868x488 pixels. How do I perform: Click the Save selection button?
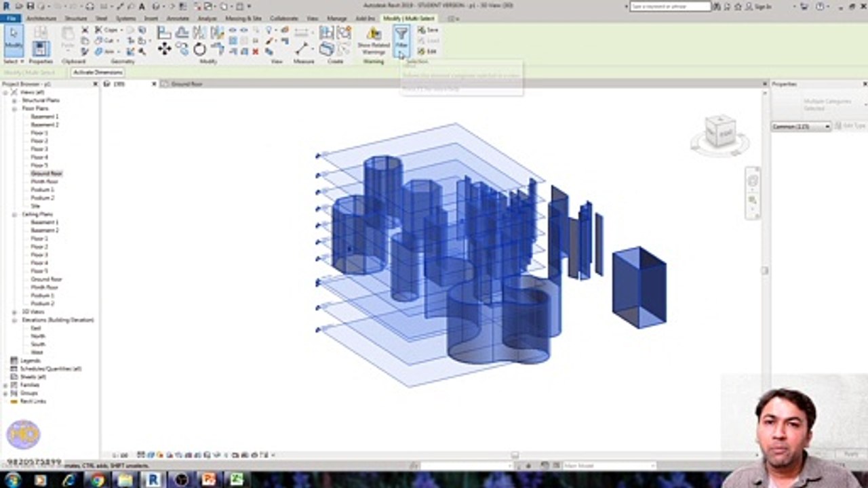click(x=428, y=30)
